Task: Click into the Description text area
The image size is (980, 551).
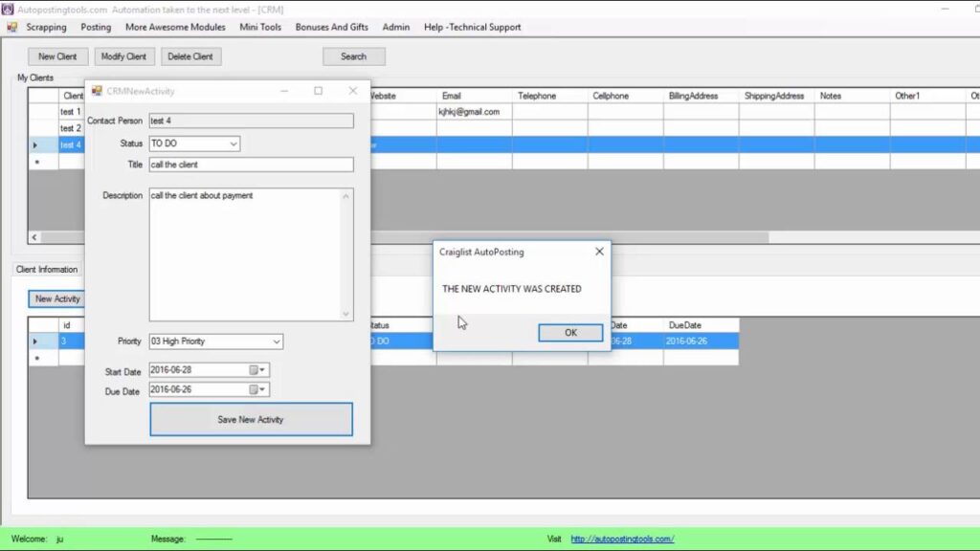Action: click(244, 254)
